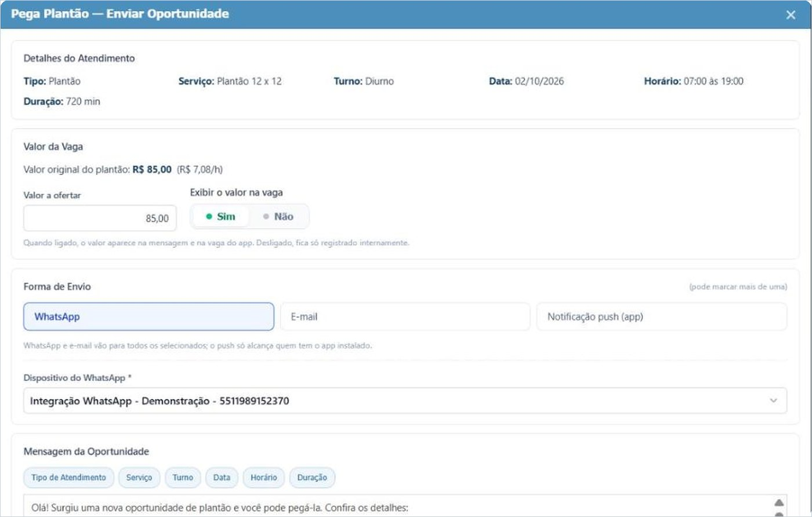The image size is (812, 517).
Task: Click the Serviço value Plantão 12 x 12
Action: (x=249, y=81)
